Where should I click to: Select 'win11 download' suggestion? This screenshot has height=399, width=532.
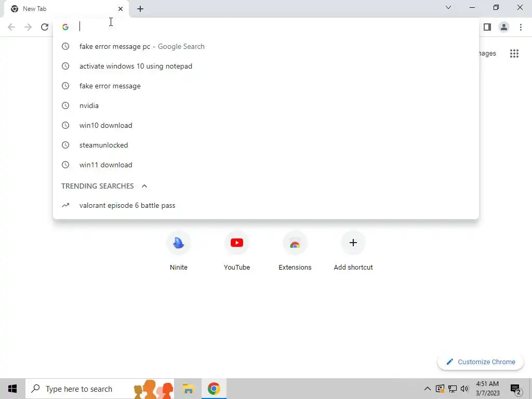(x=266, y=165)
